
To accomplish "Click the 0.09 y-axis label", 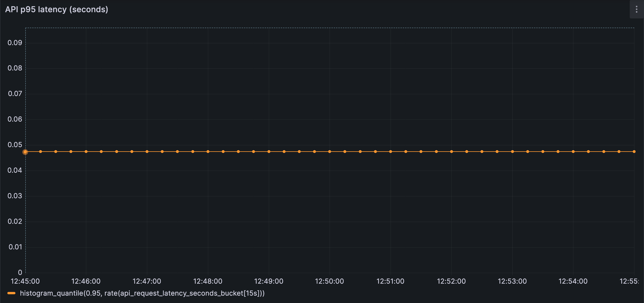I will point(15,43).
